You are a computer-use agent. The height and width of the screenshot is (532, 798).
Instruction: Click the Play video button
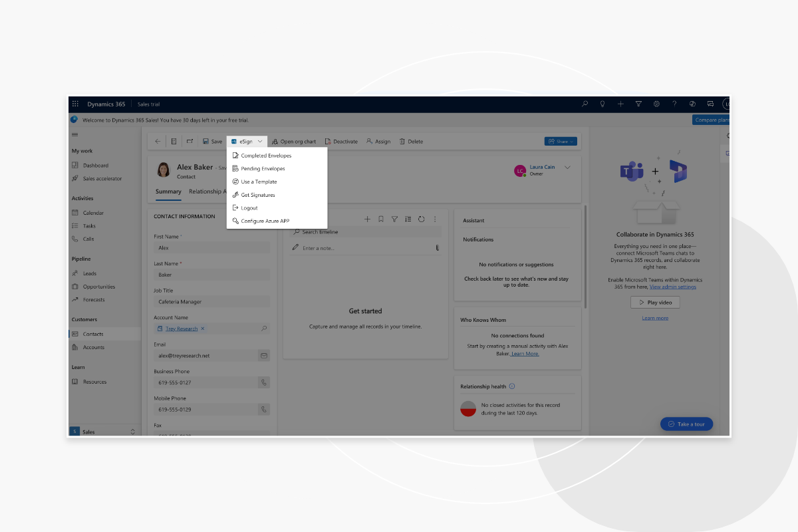click(x=655, y=302)
